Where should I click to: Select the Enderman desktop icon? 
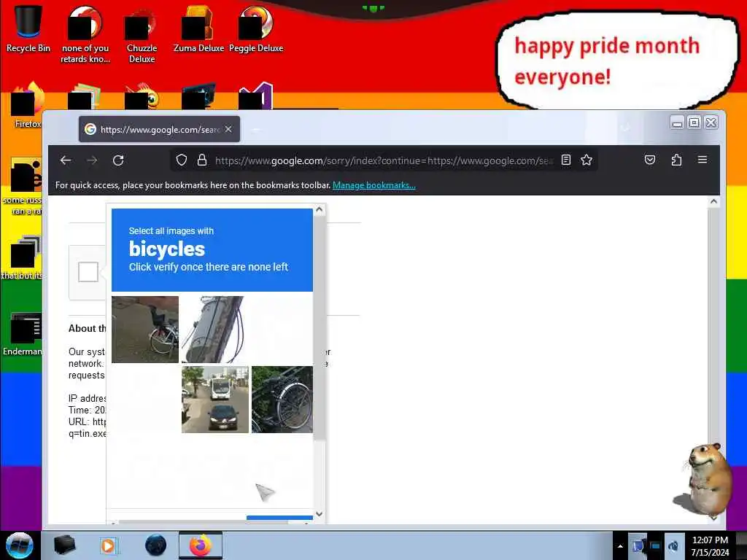pyautogui.click(x=23, y=333)
